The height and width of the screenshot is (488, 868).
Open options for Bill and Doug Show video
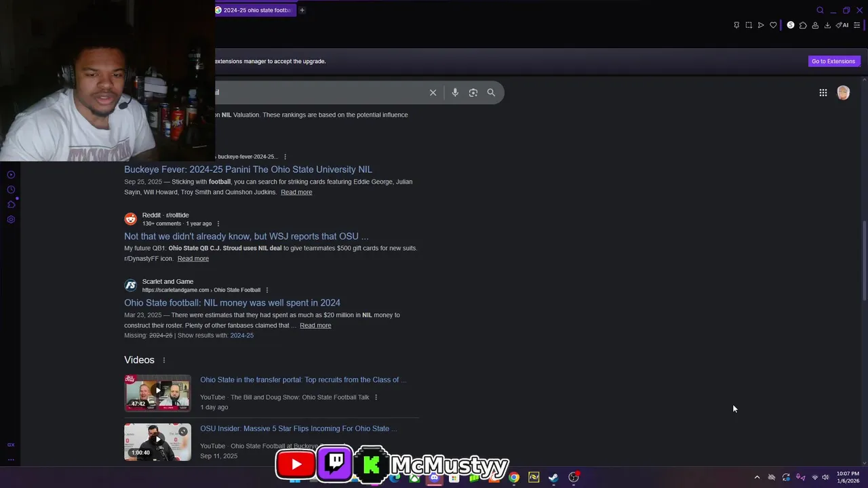(376, 397)
